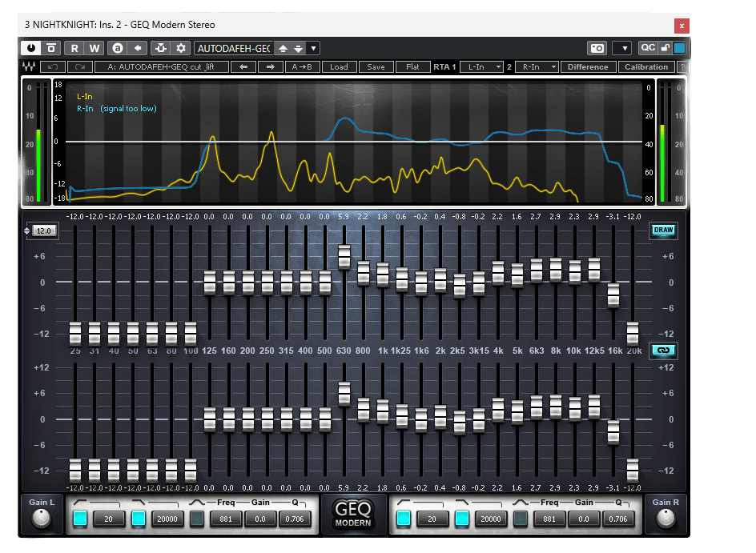This screenshot has width=756, height=553.
Task: Click right channel low-pass frequency field 20000
Action: (491, 519)
